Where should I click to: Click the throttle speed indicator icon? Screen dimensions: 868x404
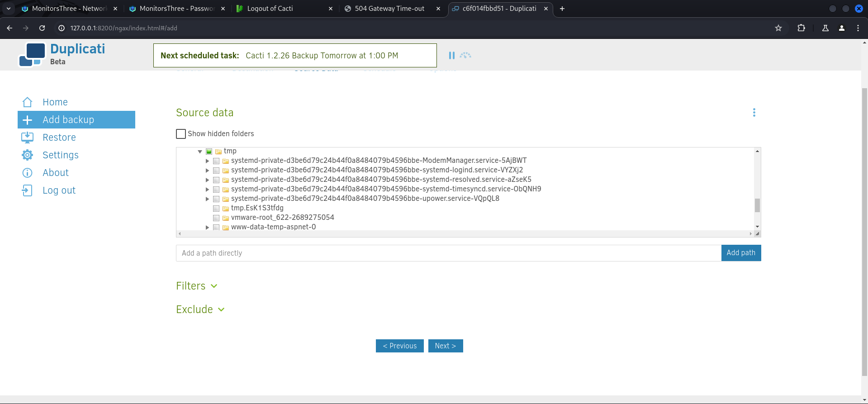(x=465, y=55)
